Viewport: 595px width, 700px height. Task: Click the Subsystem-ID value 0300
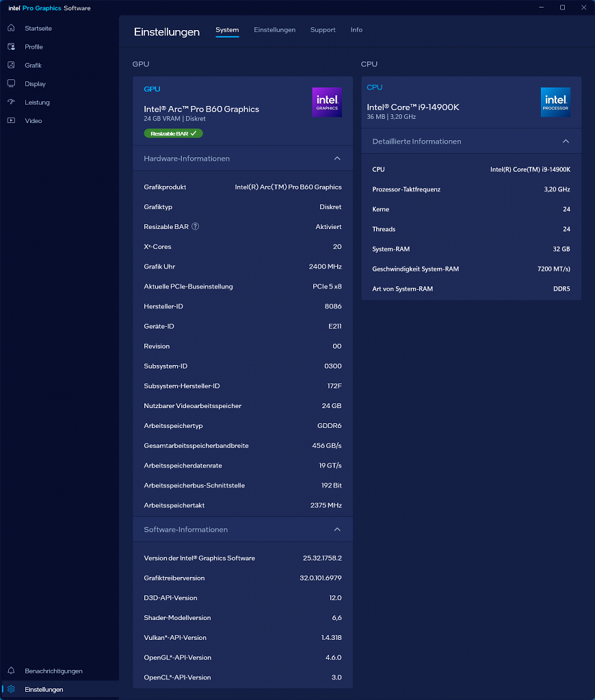click(333, 366)
